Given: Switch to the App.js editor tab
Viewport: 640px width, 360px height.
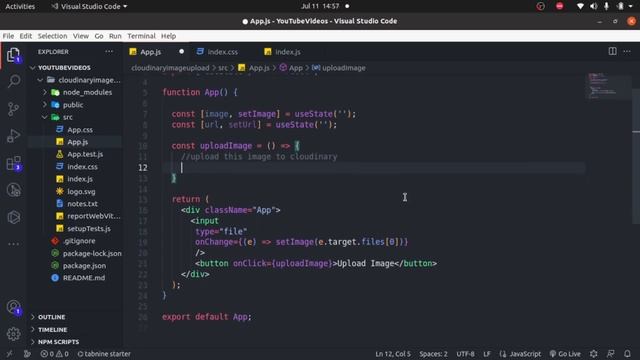Looking at the screenshot, I should (157, 52).
